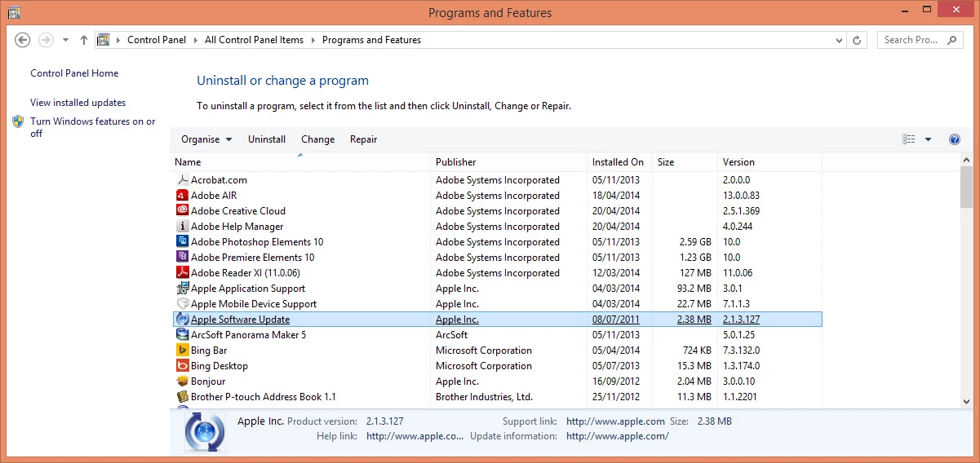Open Turn Windows features on or off
The image size is (980, 463).
(x=93, y=127)
